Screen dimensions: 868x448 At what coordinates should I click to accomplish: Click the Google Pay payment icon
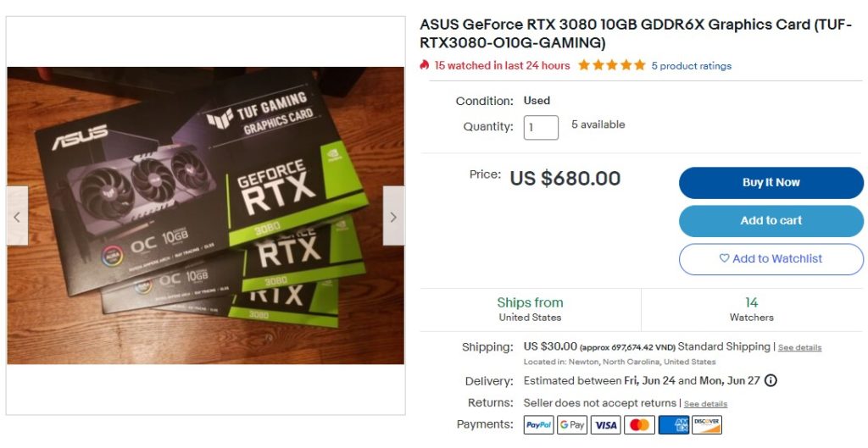(x=572, y=425)
